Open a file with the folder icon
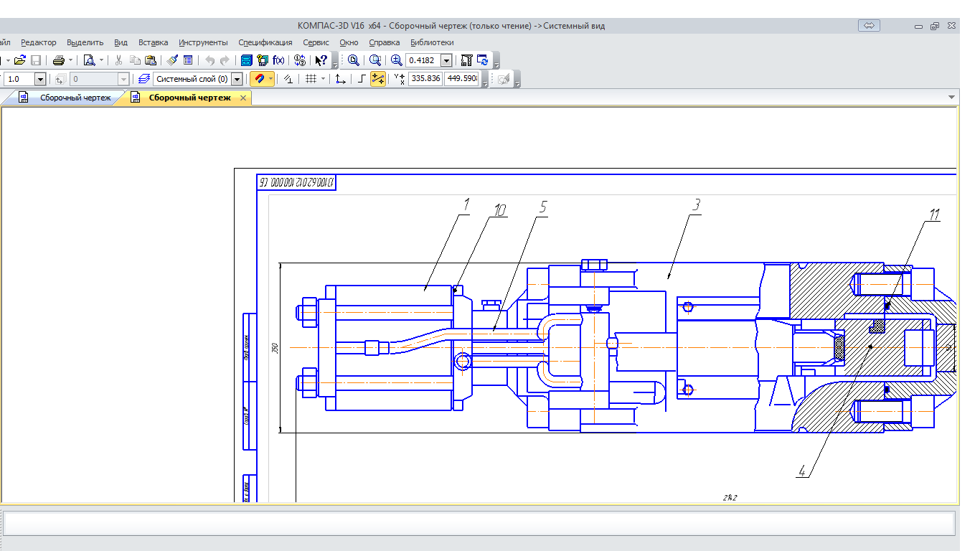This screenshot has height=551, width=980. coord(19,60)
